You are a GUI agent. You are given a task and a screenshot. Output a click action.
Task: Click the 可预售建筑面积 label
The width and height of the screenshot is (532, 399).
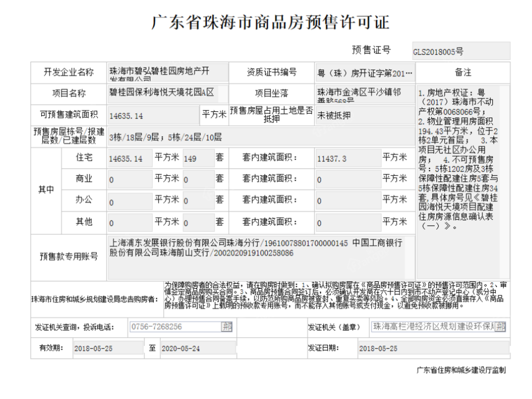pyautogui.click(x=69, y=115)
